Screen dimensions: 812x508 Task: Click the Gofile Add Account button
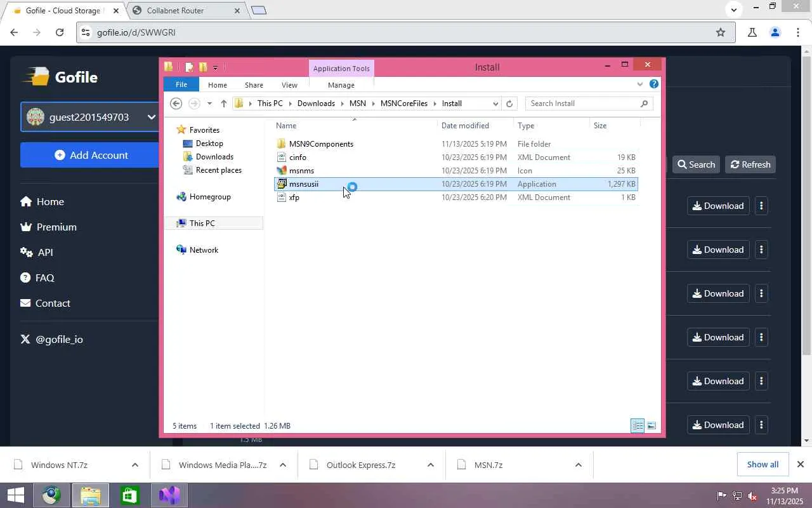[x=89, y=155]
